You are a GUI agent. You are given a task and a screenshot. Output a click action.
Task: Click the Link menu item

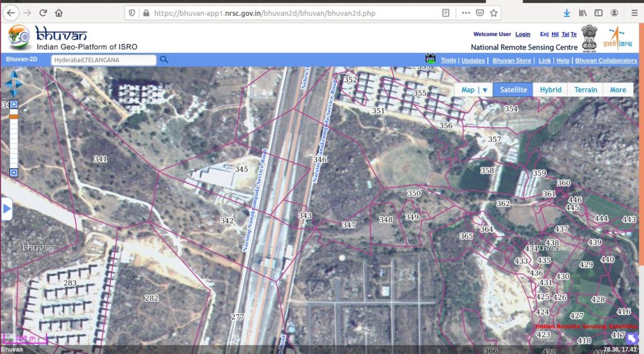pyautogui.click(x=545, y=60)
